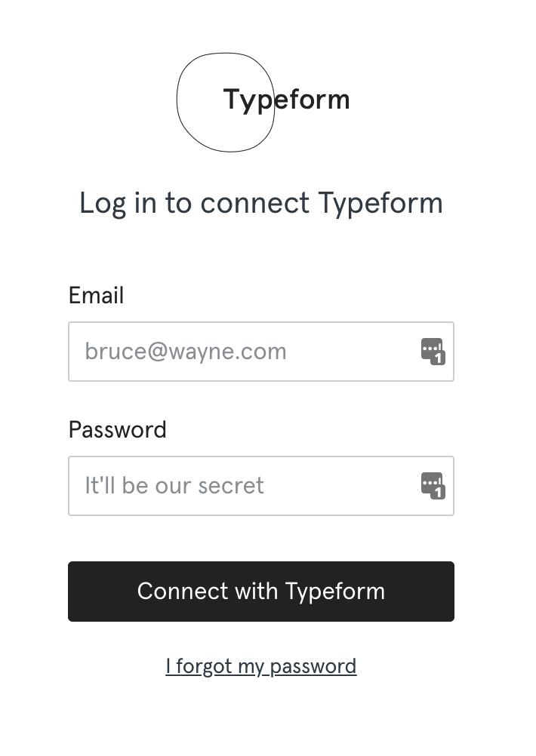Select the speech-bubble dots glyph in Email field
The image size is (536, 756).
pos(431,348)
